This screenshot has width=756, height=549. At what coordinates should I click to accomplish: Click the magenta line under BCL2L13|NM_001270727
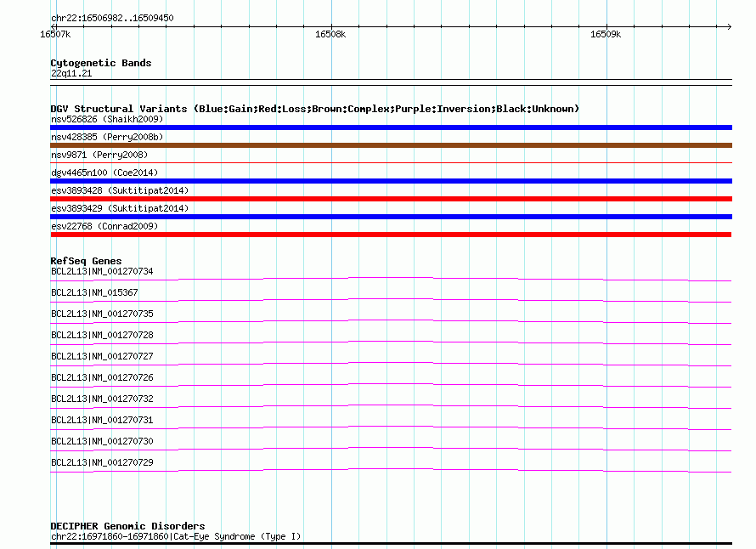pyautogui.click(x=391, y=364)
